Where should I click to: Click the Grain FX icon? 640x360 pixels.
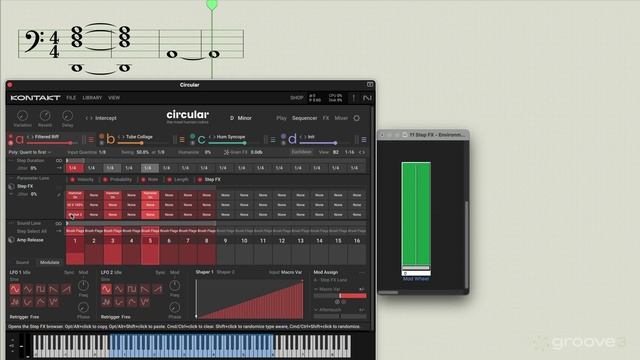click(x=227, y=152)
